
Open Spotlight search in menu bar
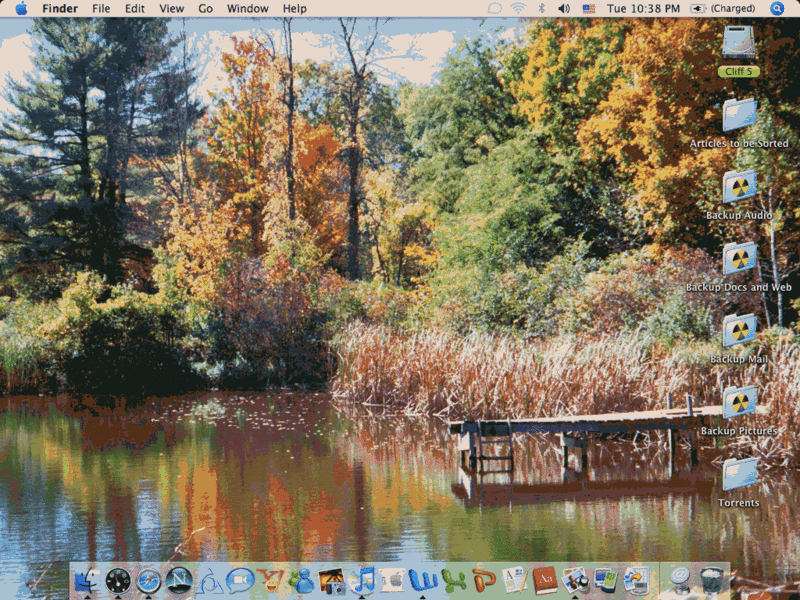[777, 9]
